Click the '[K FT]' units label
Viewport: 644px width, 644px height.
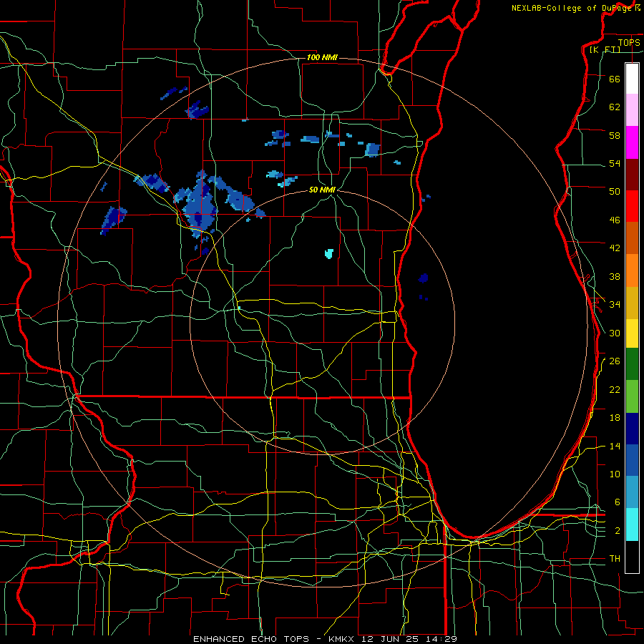605,49
